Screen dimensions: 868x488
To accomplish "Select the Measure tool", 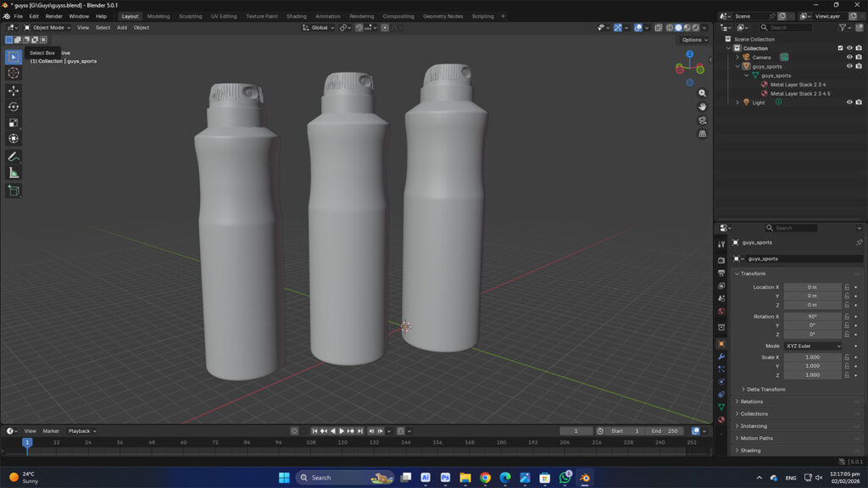I will tap(14, 173).
